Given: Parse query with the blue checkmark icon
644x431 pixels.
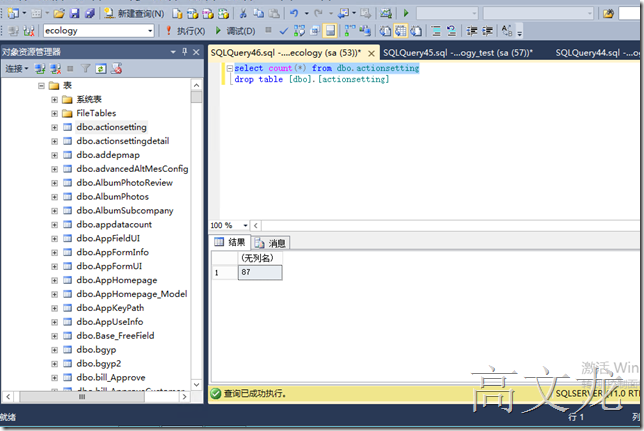Looking at the screenshot, I should point(283,31).
